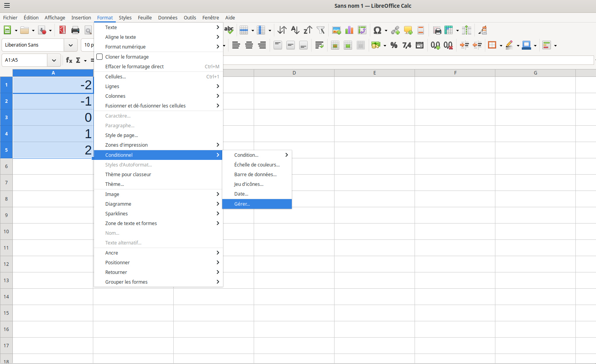
Task: Click the Export as PDF icon
Action: tap(62, 30)
